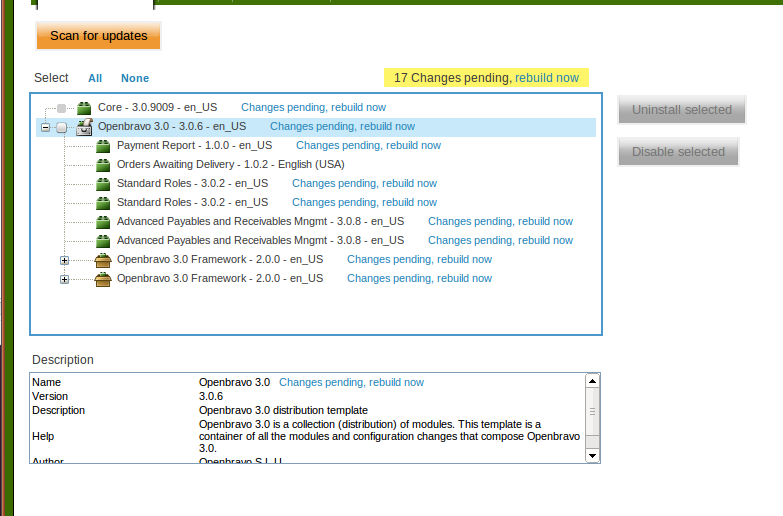Expand Framework node directly below Advanced Payables rows
The width and height of the screenshot is (783, 516).
tap(64, 260)
